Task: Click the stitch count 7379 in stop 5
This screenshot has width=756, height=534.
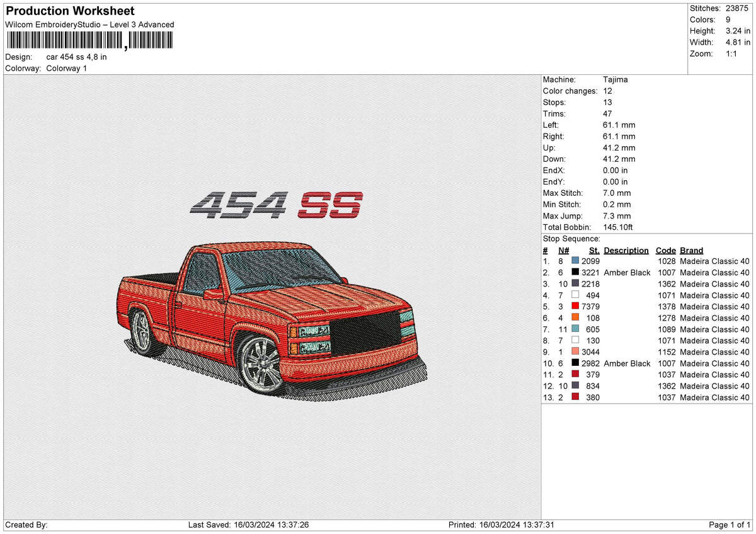Action: [590, 307]
